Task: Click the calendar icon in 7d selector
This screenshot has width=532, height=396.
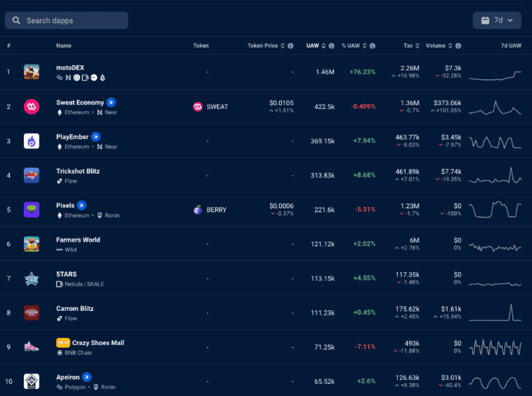Action: [486, 21]
